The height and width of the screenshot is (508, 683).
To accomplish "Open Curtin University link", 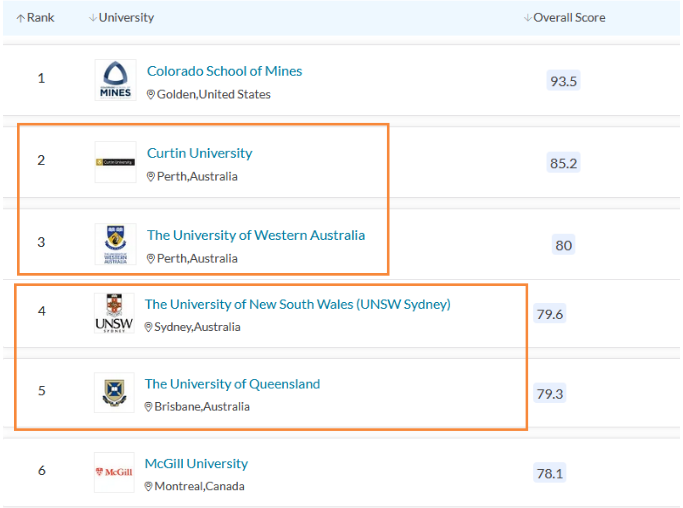I will coord(199,153).
